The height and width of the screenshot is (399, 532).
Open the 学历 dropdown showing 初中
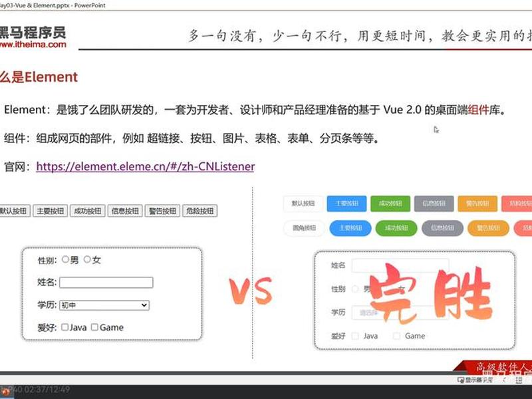pos(104,305)
